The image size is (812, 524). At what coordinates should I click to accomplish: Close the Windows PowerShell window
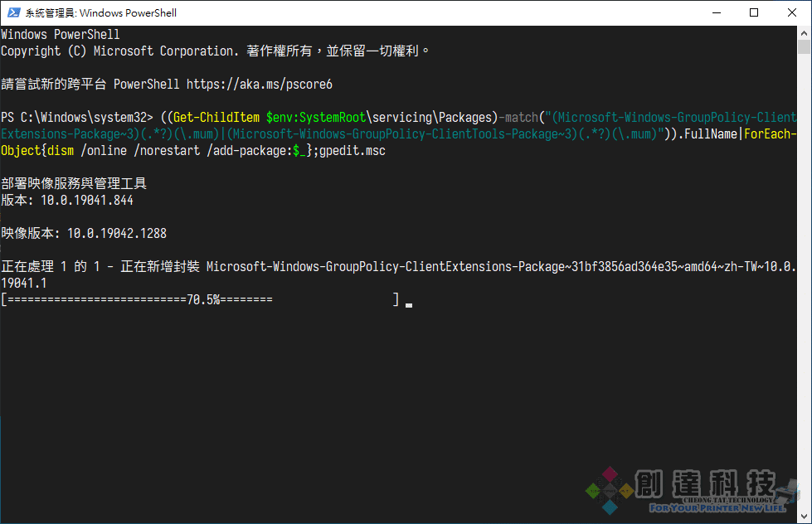pyautogui.click(x=791, y=12)
